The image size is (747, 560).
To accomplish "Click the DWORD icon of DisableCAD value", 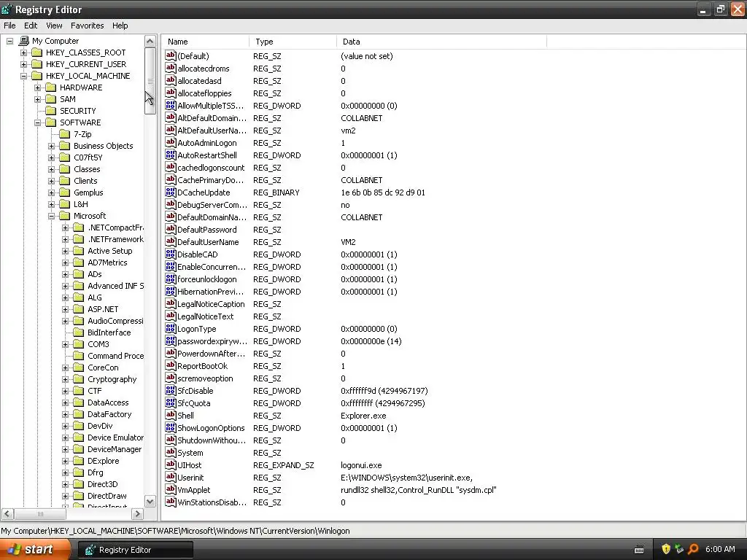I will (x=171, y=254).
